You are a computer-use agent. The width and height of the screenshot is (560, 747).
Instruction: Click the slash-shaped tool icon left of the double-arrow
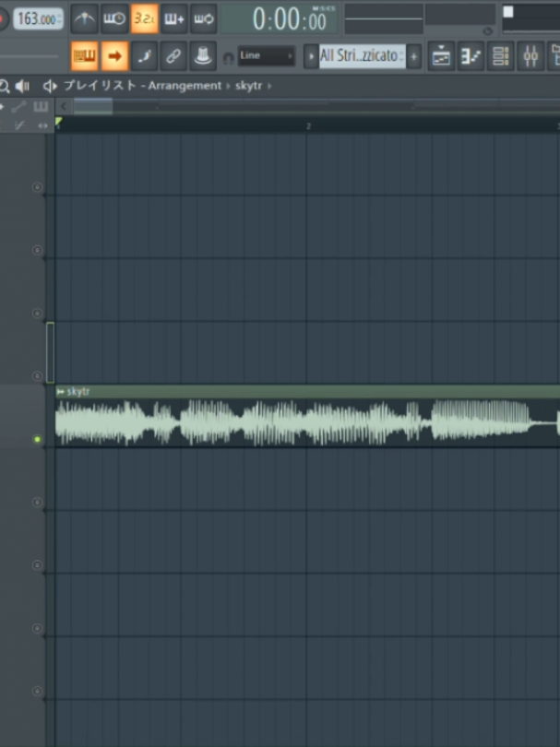(x=19, y=125)
